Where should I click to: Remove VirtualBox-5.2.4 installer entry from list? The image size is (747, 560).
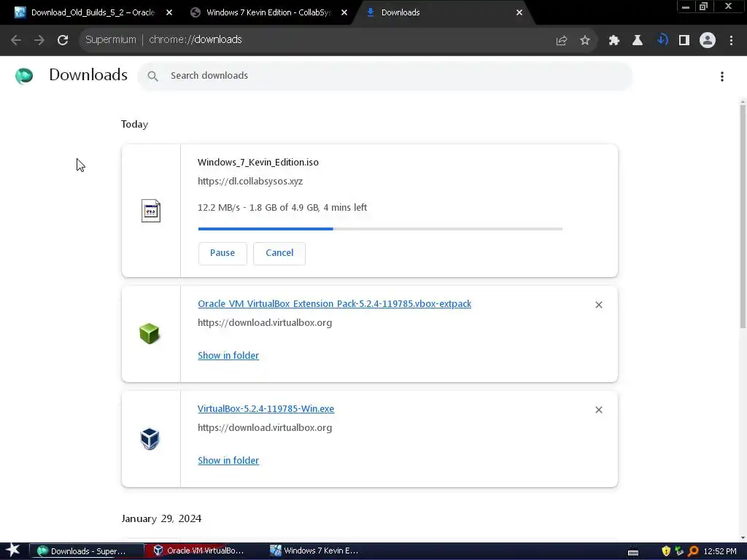[x=599, y=410]
